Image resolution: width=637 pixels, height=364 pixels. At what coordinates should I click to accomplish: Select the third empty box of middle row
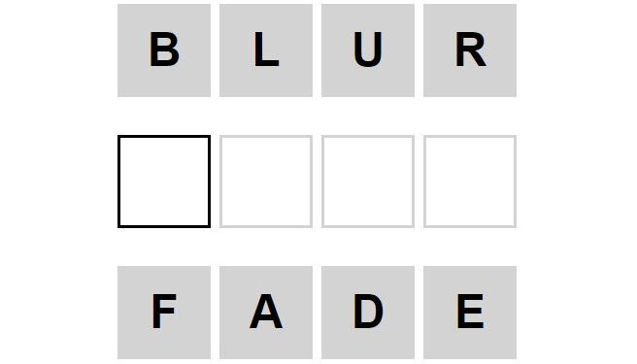tap(368, 182)
